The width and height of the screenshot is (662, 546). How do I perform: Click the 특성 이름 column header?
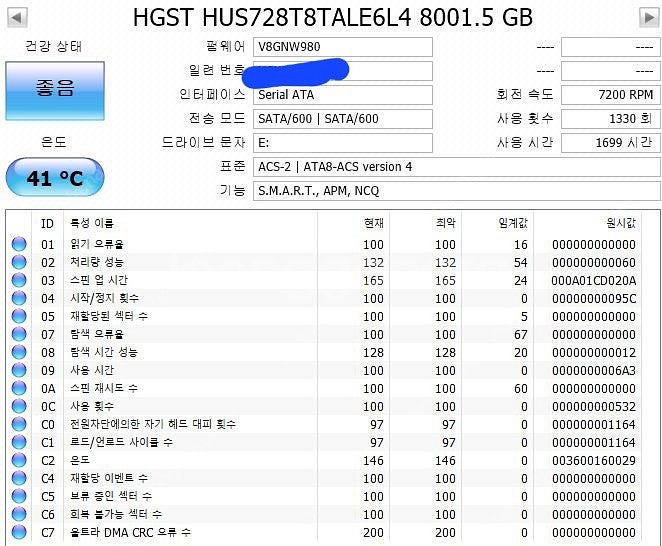point(92,223)
